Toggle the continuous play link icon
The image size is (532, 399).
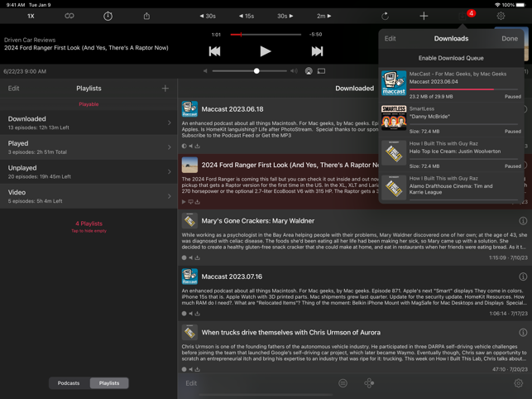pos(69,16)
